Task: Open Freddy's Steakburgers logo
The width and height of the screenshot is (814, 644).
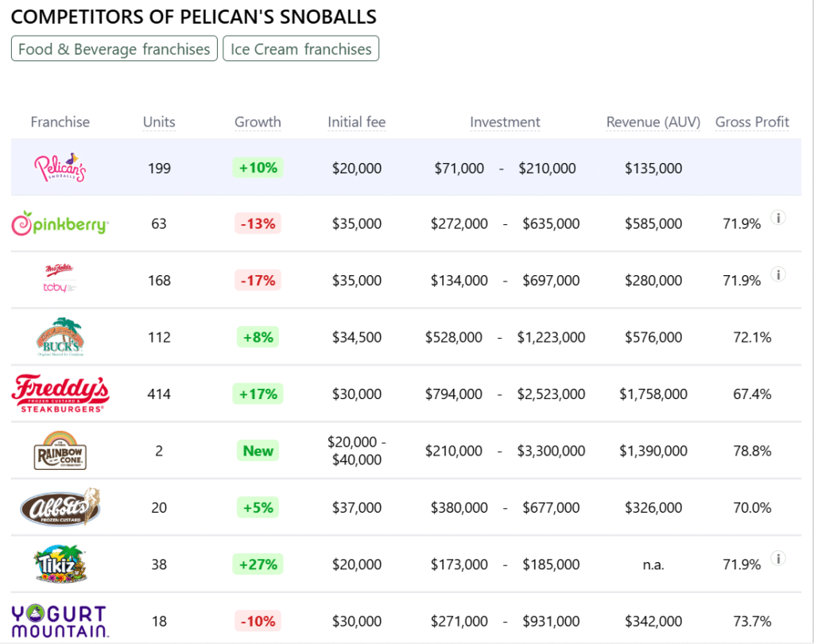Action: (x=60, y=394)
